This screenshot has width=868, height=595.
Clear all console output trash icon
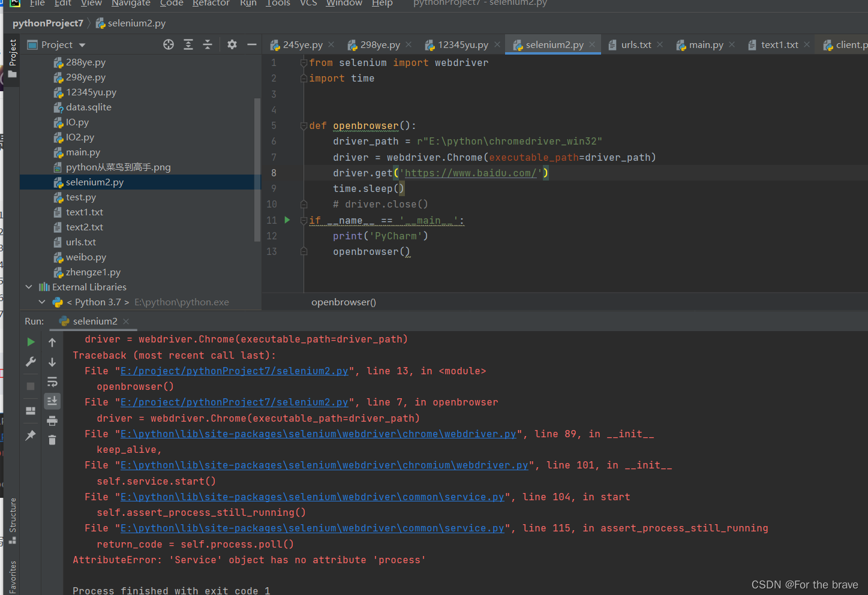[52, 440]
